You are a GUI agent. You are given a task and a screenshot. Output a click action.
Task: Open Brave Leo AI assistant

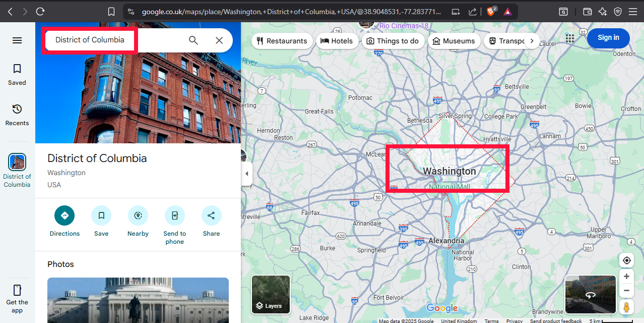603,11
